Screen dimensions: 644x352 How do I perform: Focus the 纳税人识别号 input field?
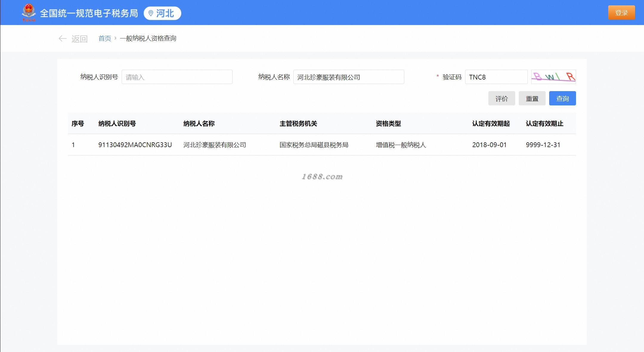[177, 77]
